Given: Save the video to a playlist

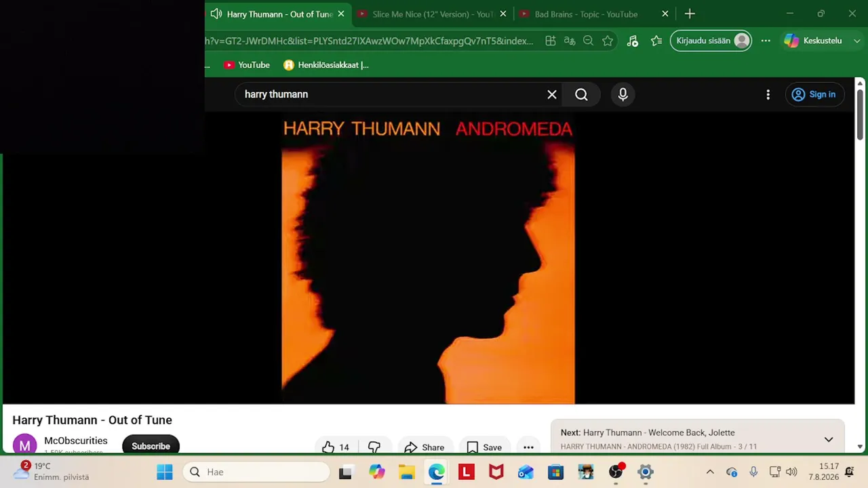Looking at the screenshot, I should [484, 447].
